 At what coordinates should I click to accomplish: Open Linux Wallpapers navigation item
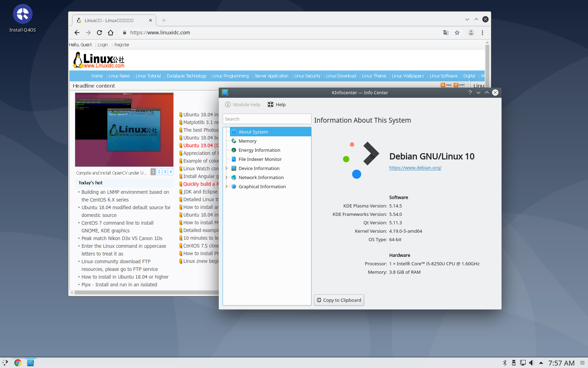408,76
